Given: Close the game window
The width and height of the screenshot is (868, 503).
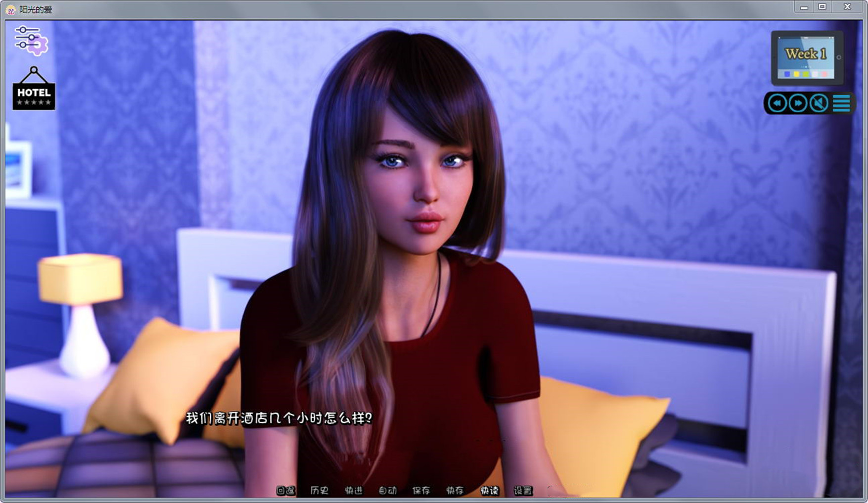Looking at the screenshot, I should (847, 7).
